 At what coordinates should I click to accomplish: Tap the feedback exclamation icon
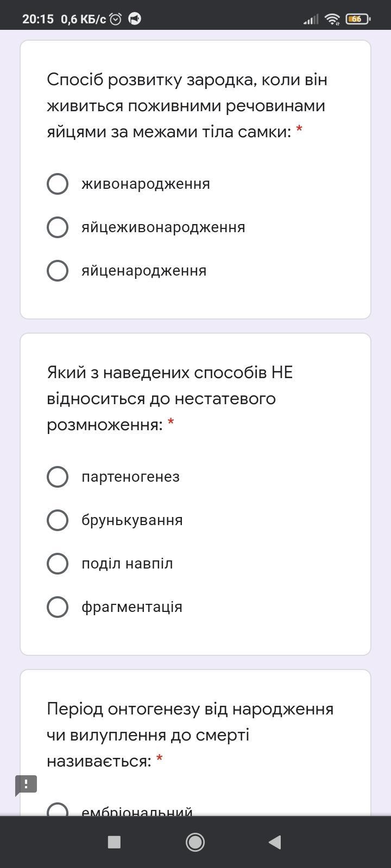[x=26, y=784]
